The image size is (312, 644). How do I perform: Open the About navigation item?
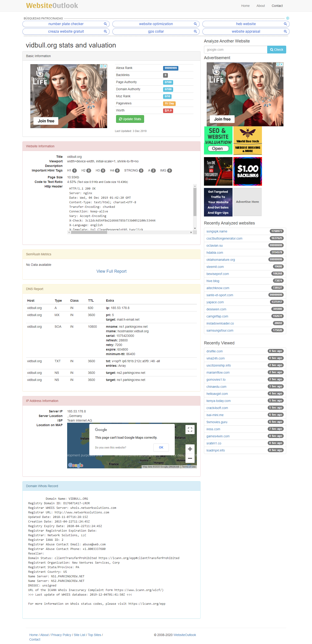pyautogui.click(x=261, y=6)
